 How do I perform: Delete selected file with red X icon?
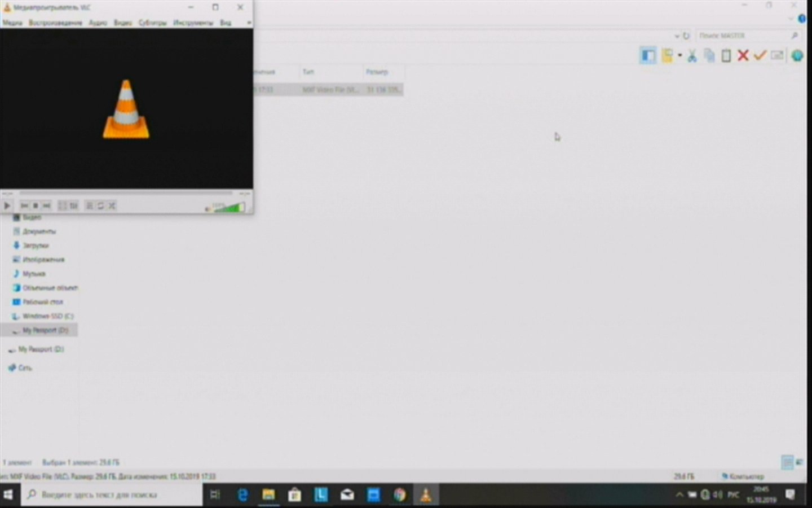click(x=743, y=55)
